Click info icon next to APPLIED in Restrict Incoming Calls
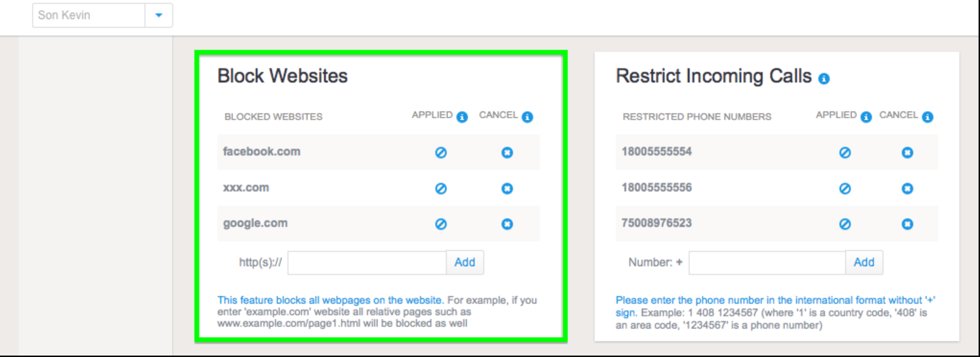980x357 pixels. tap(866, 117)
